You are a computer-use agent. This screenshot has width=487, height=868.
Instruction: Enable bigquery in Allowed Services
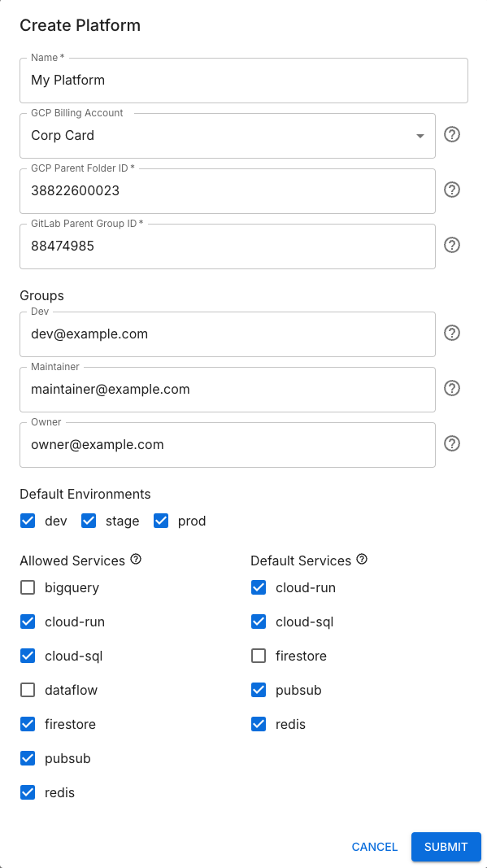[x=28, y=587]
